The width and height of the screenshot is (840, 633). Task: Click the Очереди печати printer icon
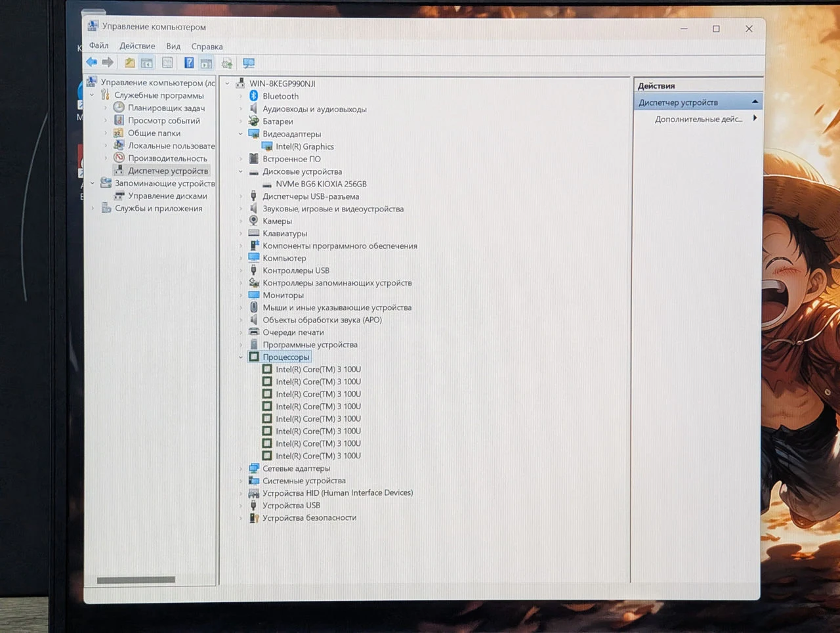coord(254,332)
